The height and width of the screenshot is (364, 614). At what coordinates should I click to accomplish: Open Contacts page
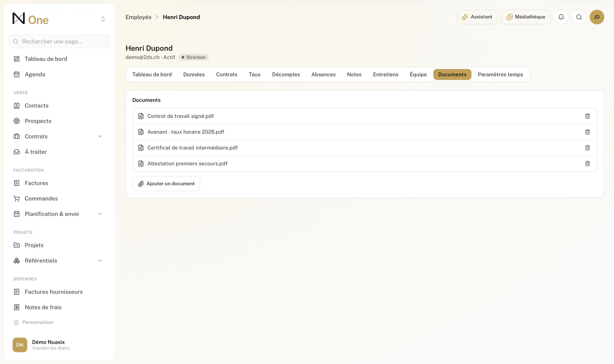coord(59,106)
